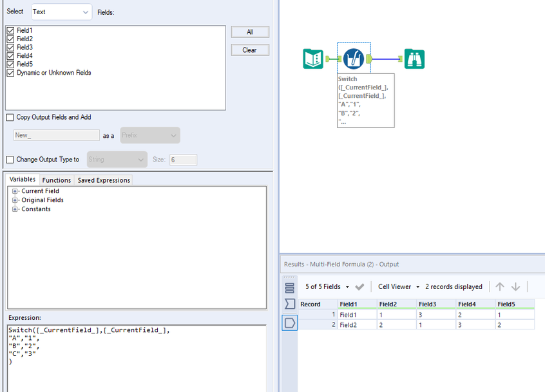
Task: Uncheck the Field4 checkbox
Action: click(10, 56)
